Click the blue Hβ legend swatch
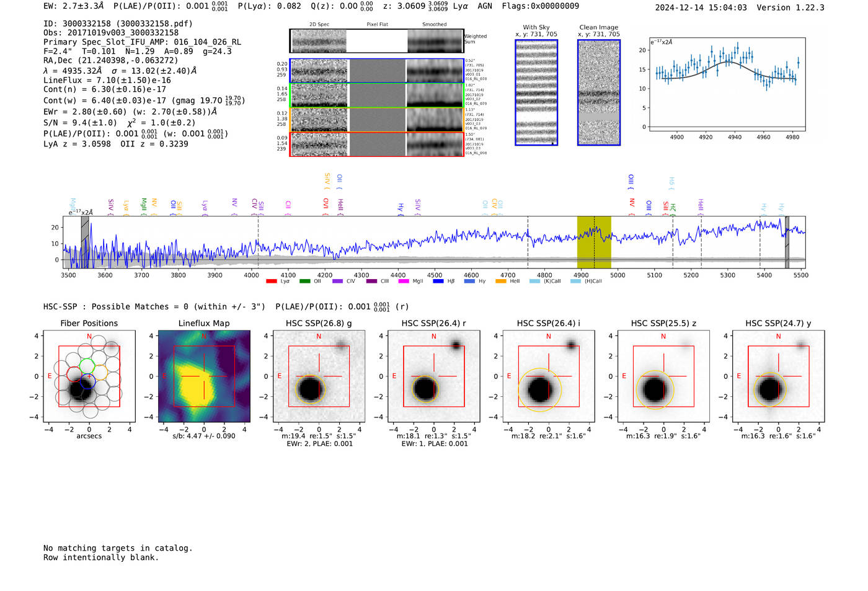Image resolution: width=868 pixels, height=591 pixels. (438, 281)
